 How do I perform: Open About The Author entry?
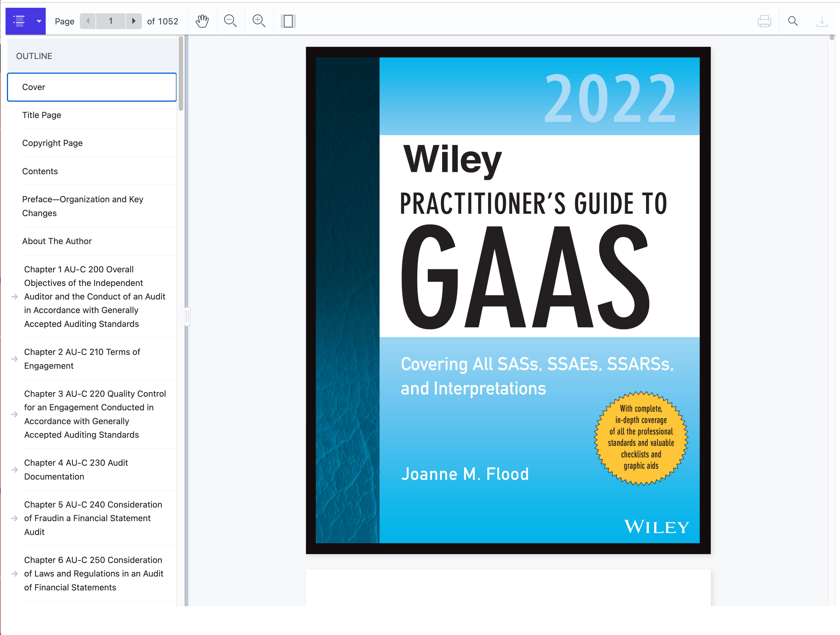(x=57, y=241)
